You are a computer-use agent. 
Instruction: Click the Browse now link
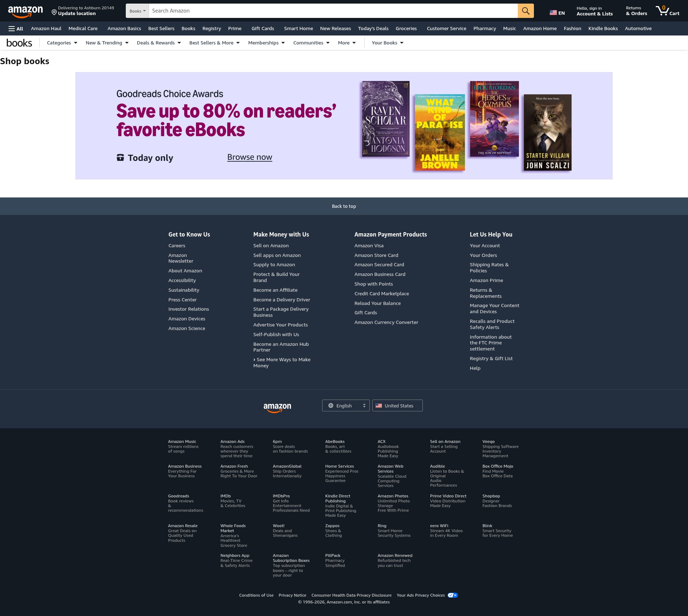tap(250, 157)
